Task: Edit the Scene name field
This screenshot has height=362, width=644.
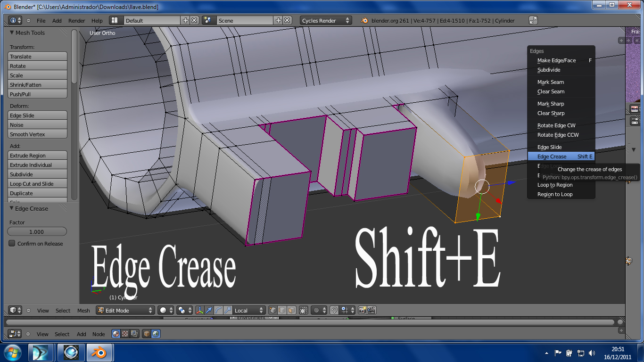Action: click(245, 20)
